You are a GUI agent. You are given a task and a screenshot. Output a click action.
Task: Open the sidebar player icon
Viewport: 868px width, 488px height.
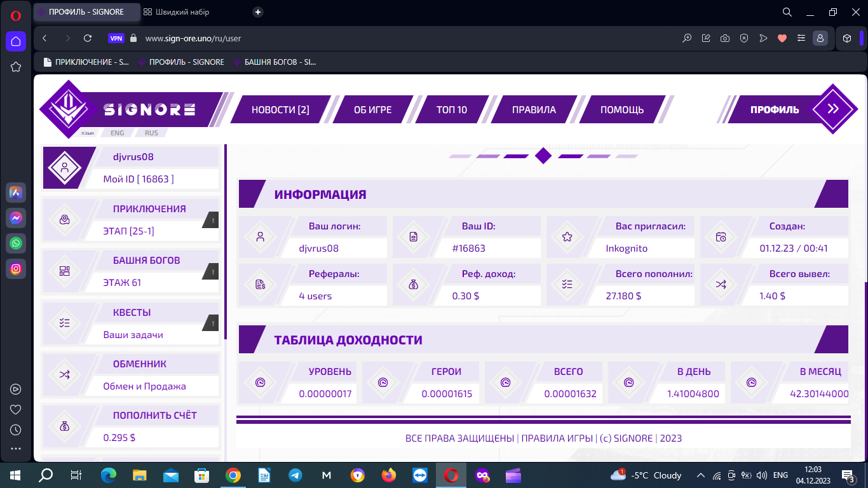pyautogui.click(x=16, y=389)
